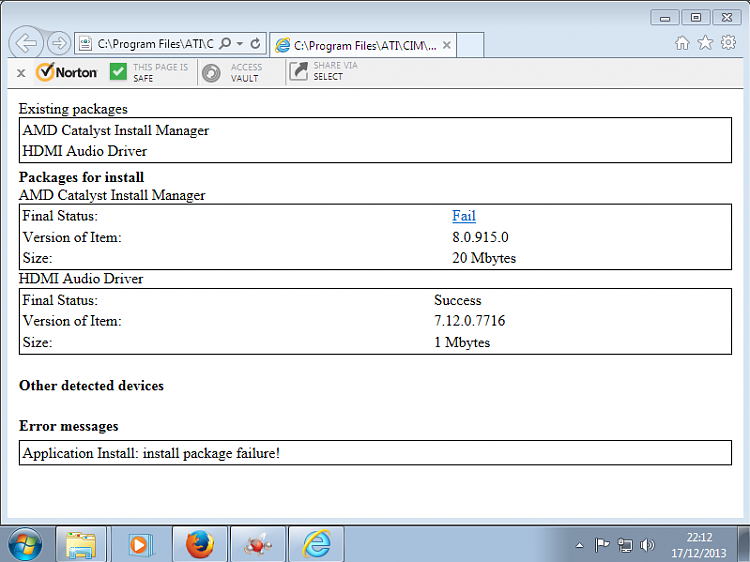Show hidden system tray icons

tap(579, 545)
